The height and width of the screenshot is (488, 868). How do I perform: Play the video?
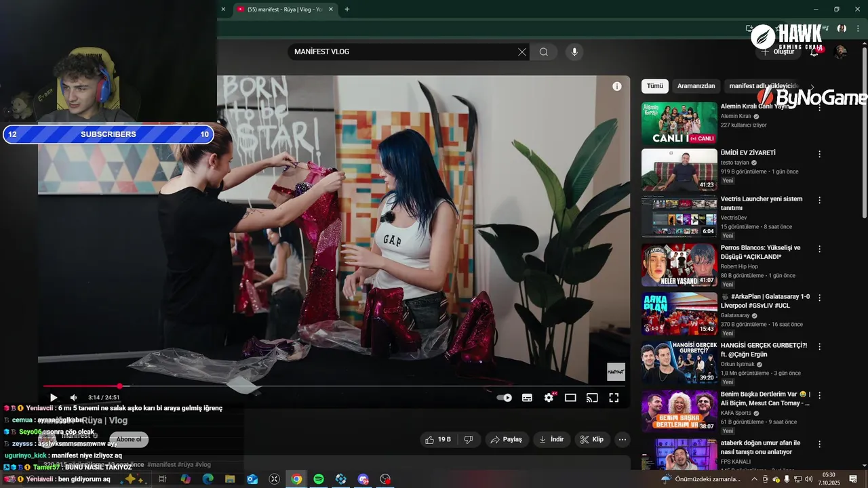(54, 398)
